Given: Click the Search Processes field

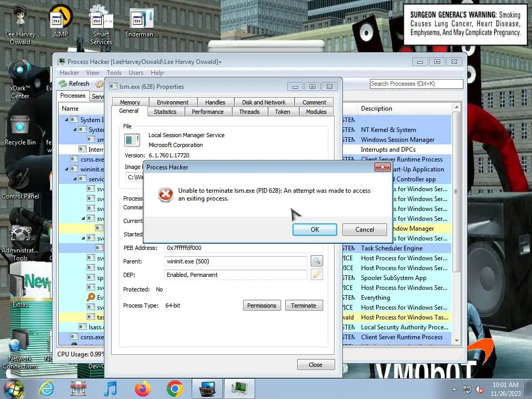Looking at the screenshot, I should click(417, 84).
